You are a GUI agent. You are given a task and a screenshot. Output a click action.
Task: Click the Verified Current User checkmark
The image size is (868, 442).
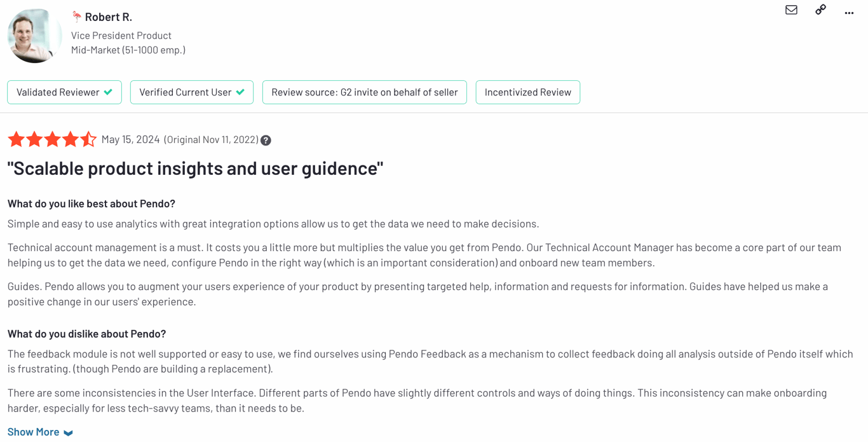click(x=240, y=92)
